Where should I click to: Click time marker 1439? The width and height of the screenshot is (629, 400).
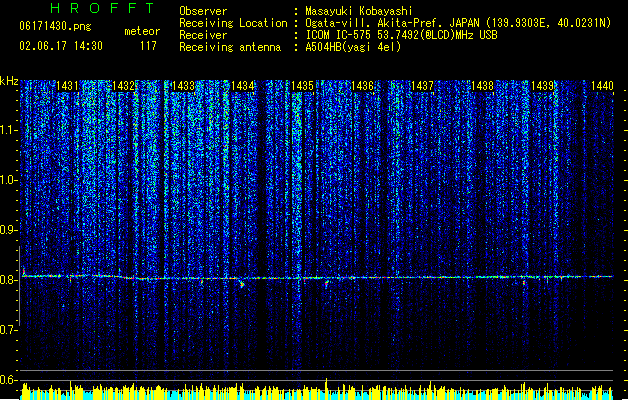click(542, 86)
